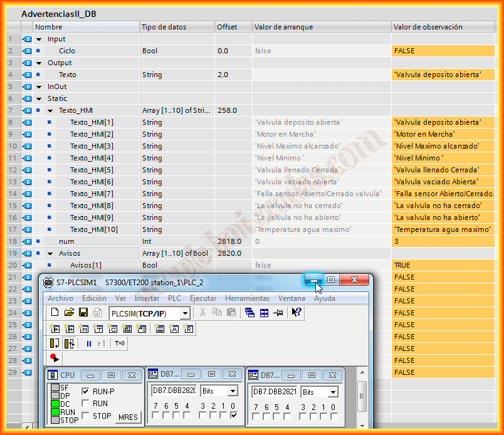Image resolution: width=504 pixels, height=435 pixels.
Task: Click the Open file folder icon
Action: coord(69,313)
